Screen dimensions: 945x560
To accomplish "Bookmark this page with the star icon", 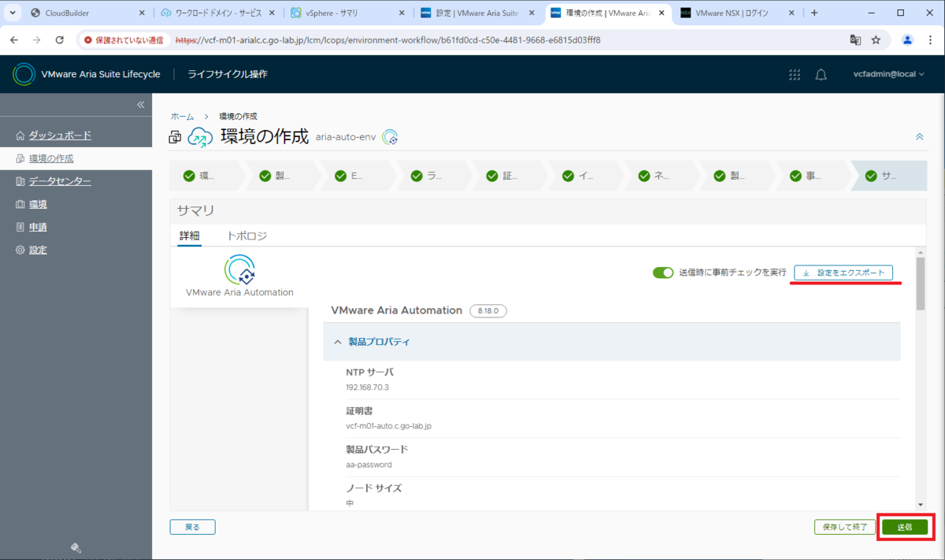I will point(876,39).
